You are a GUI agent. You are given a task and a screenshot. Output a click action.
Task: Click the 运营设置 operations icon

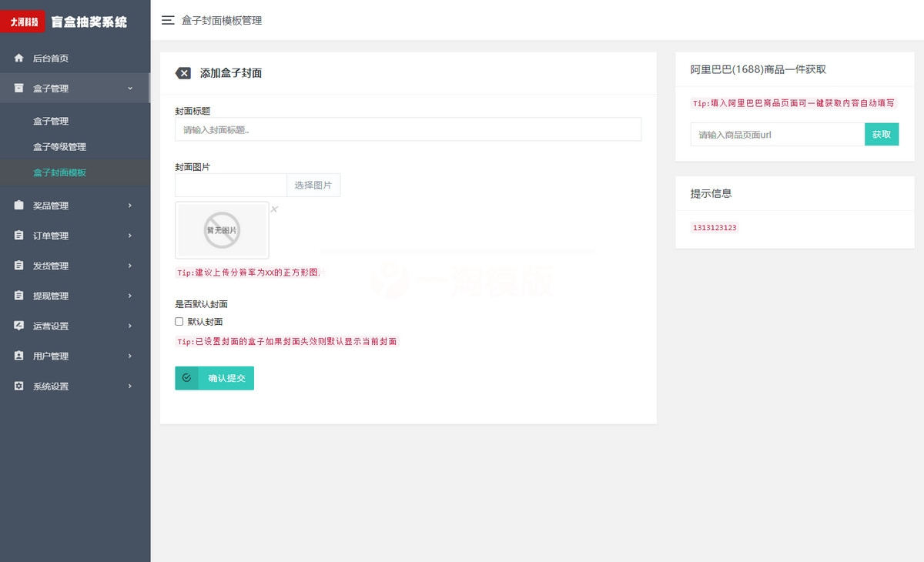pyautogui.click(x=18, y=326)
